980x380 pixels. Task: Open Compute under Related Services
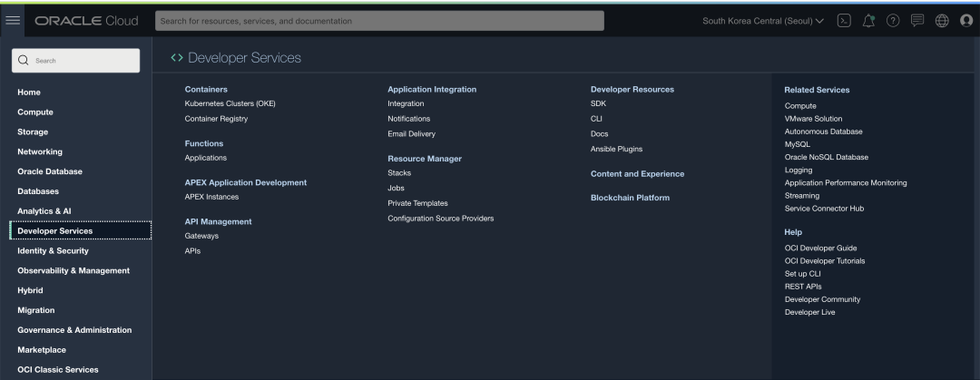pyautogui.click(x=800, y=106)
